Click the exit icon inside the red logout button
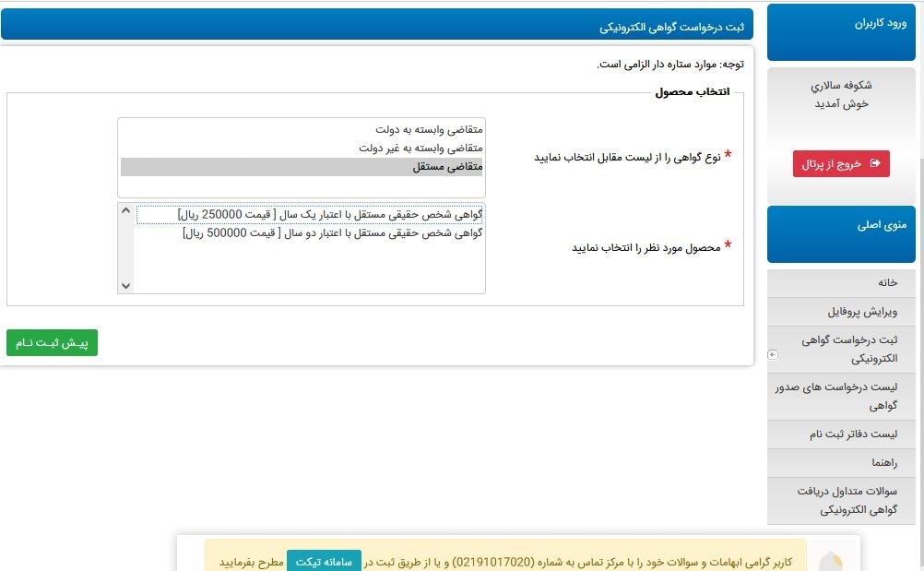 (x=874, y=163)
